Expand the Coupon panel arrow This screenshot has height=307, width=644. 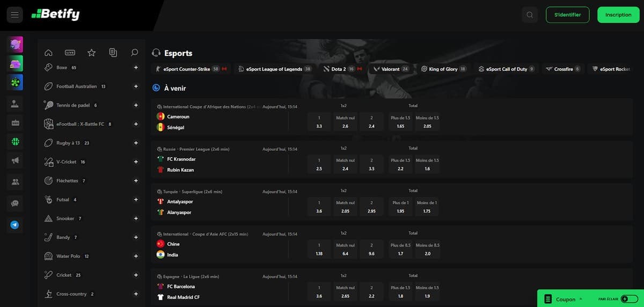tap(581, 299)
